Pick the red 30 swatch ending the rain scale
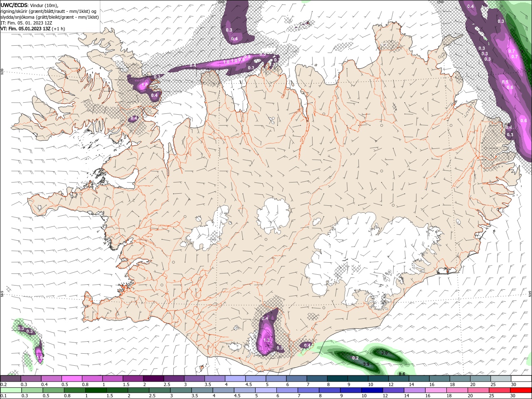Viewport: 532px width, 399px height. point(521,390)
